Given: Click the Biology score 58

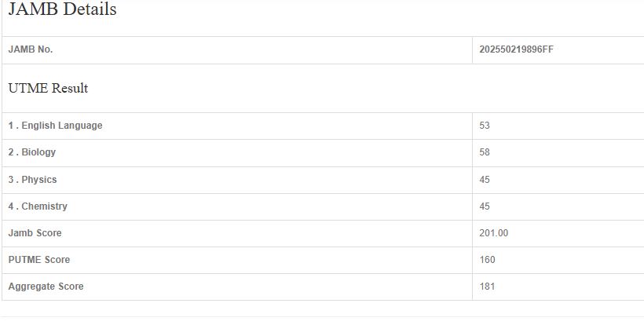Looking at the screenshot, I should click(485, 152).
